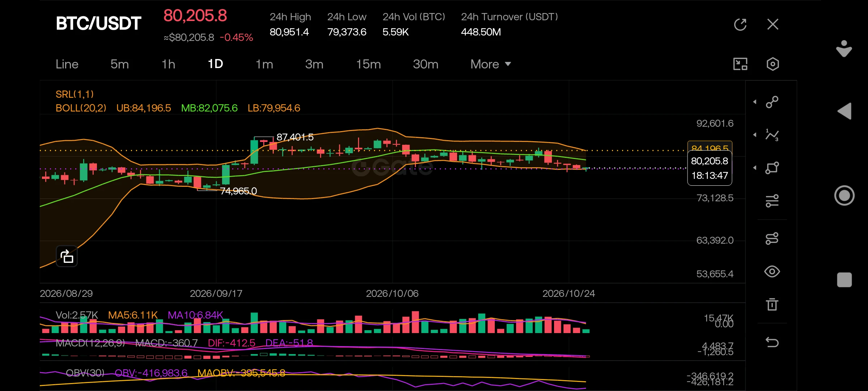This screenshot has height=391, width=868.
Task: Close the BTC/USDT chart view
Action: point(773,25)
